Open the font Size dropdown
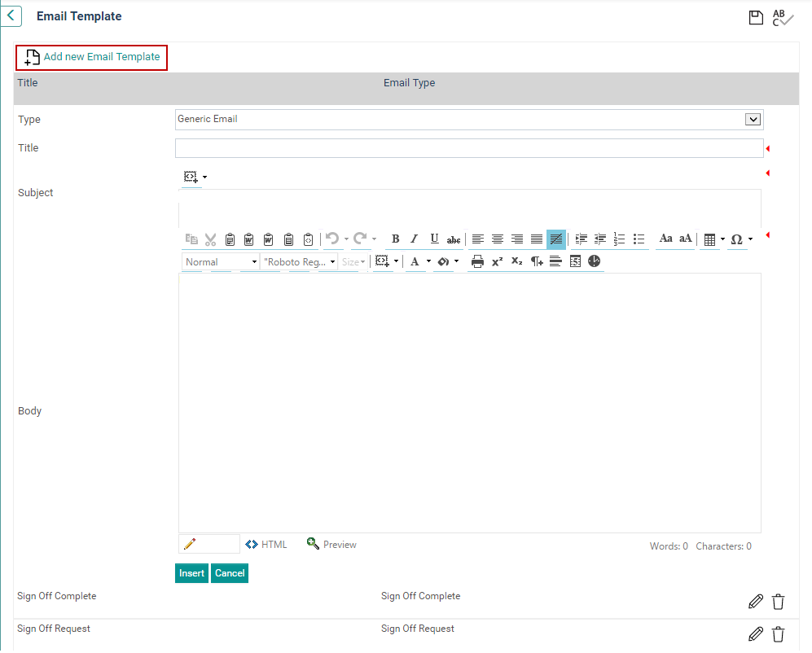Screen dimensions: 812x653 (353, 262)
